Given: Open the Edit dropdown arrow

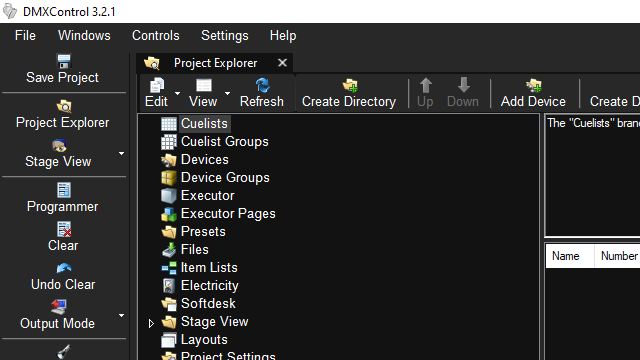Looking at the screenshot, I should [x=178, y=93].
